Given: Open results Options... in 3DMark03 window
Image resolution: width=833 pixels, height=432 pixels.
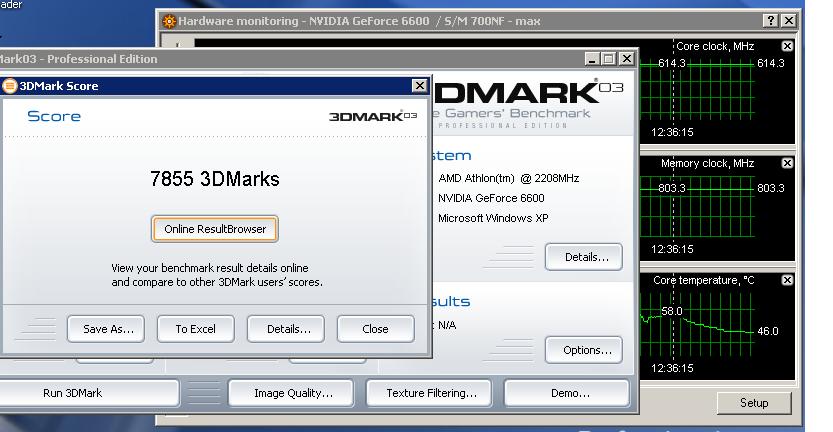Looking at the screenshot, I should (x=584, y=350).
